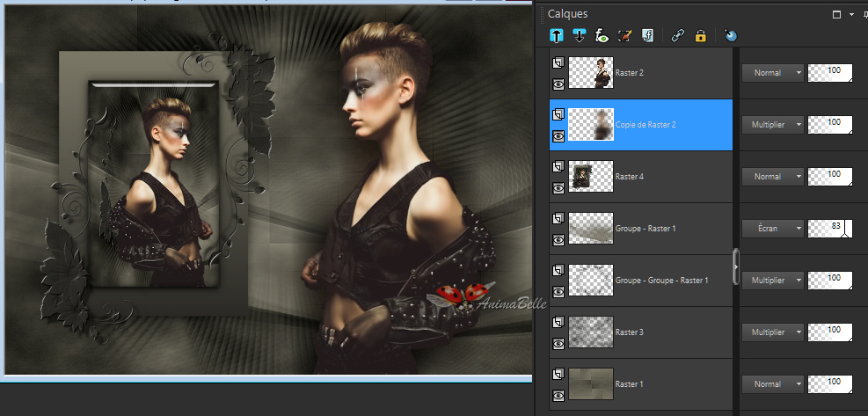Image resolution: width=868 pixels, height=416 pixels.
Task: Select the bottom Raster 1 thumbnail
Action: pos(591,383)
